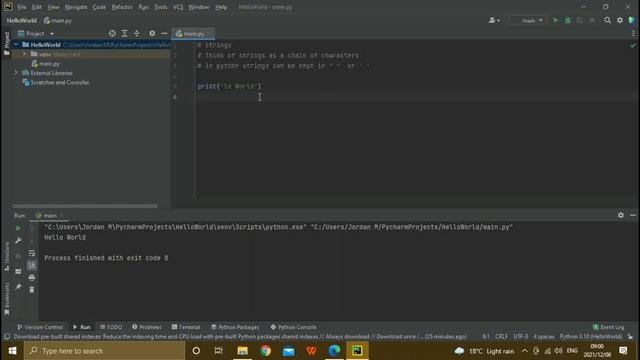Open Run panel settings gear
Screen dimensions: 640x360
coord(621,215)
